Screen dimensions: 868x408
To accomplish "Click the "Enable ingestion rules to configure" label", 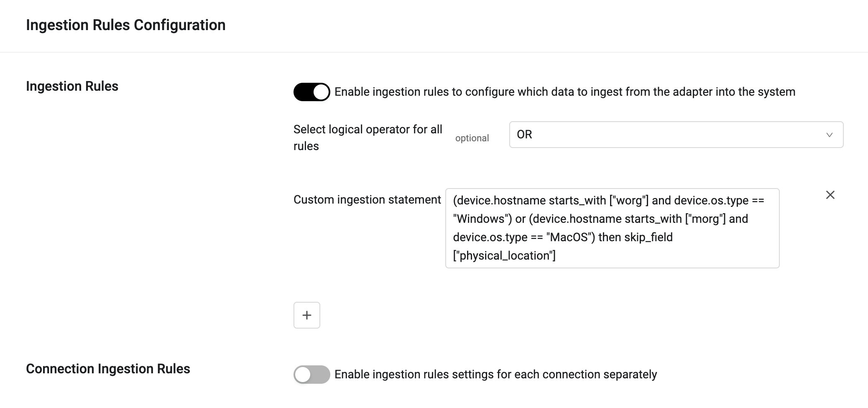I will click(564, 92).
